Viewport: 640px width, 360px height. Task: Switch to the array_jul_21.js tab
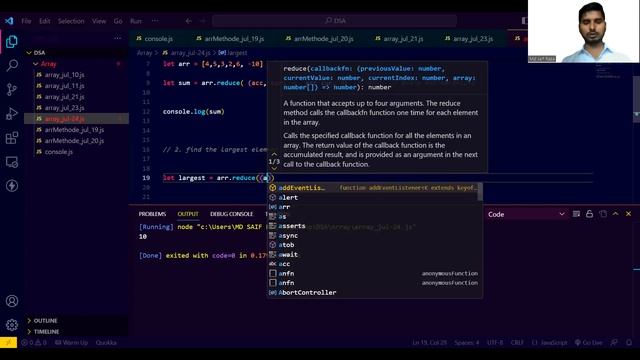(400, 39)
